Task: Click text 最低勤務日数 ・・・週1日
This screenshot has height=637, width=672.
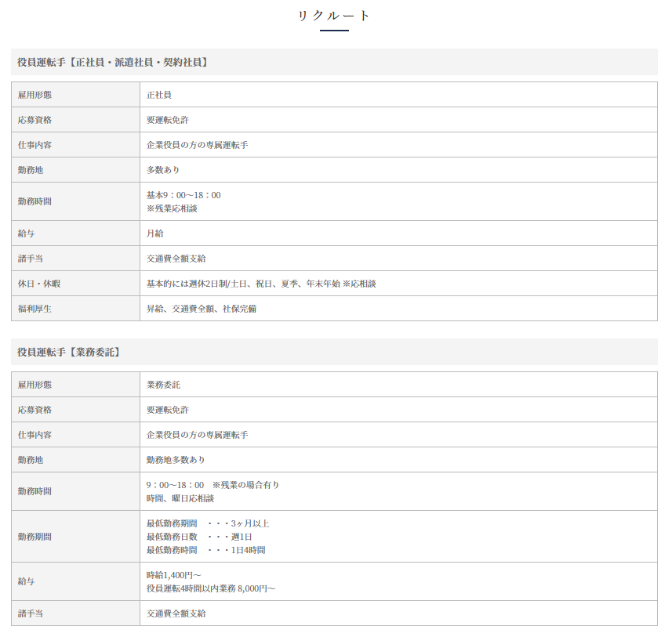Action: 199,537
